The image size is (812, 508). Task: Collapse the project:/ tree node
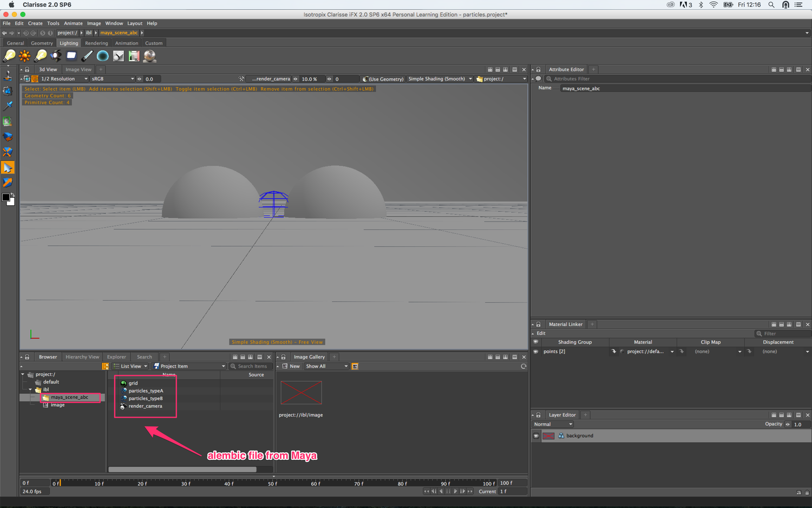coord(23,374)
